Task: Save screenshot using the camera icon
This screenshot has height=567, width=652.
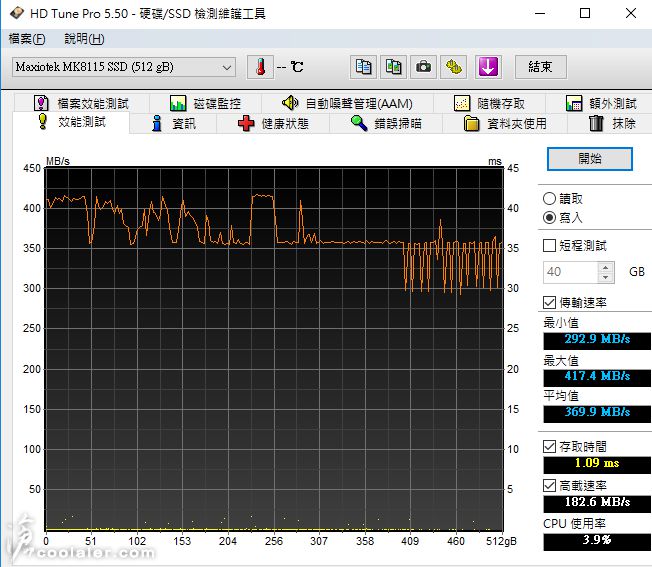Action: (423, 67)
